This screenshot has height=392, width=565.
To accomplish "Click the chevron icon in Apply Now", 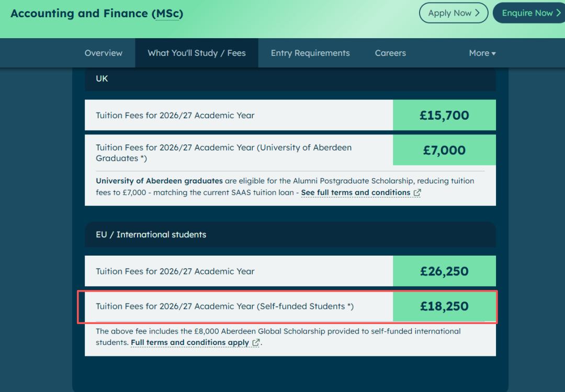I will click(x=478, y=13).
